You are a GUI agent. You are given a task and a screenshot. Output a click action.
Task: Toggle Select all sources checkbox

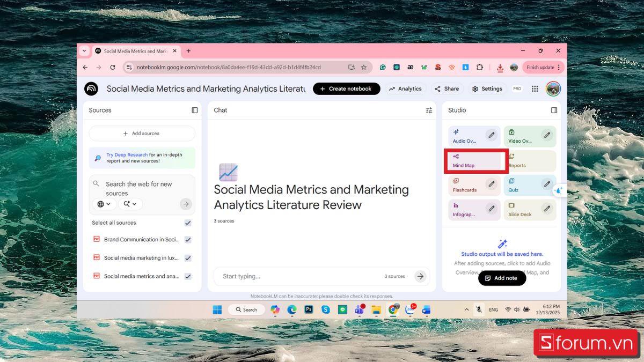click(x=188, y=223)
